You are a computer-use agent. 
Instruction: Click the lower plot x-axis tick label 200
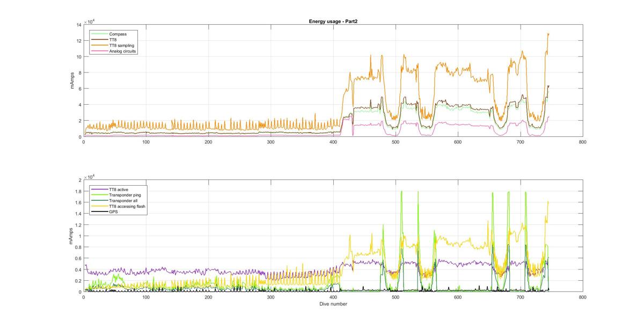(208, 297)
